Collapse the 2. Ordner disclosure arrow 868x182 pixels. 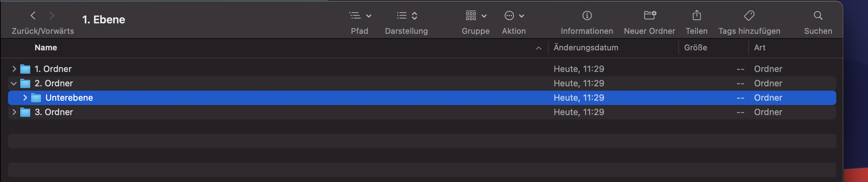[x=14, y=83]
